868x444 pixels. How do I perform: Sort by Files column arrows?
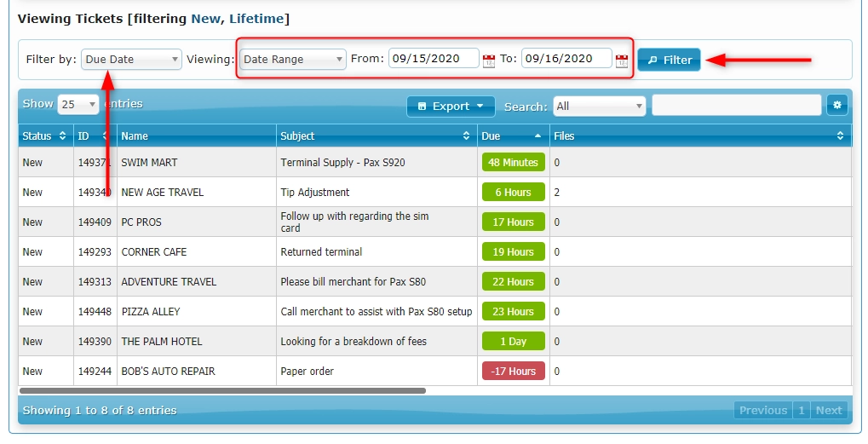tap(841, 136)
